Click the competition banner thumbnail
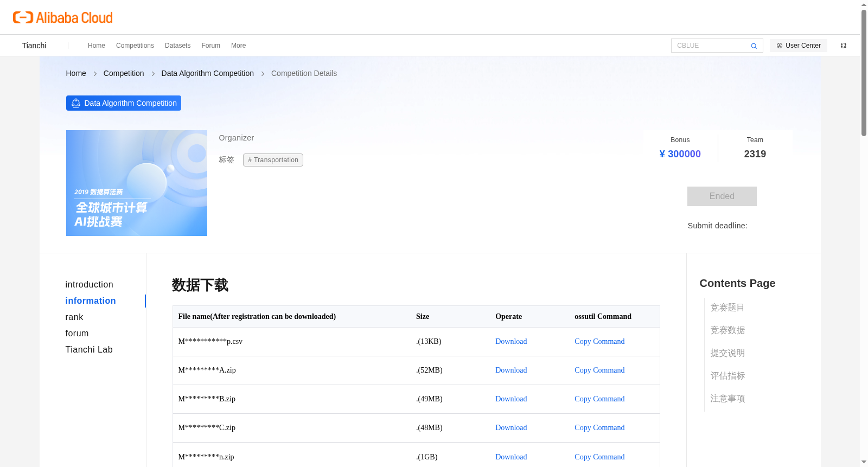The image size is (868, 467). coord(137,183)
